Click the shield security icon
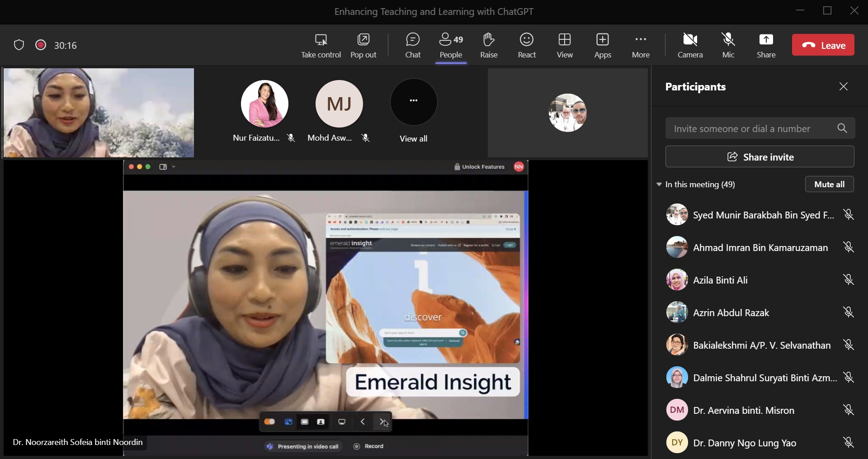The image size is (868, 459). point(19,45)
